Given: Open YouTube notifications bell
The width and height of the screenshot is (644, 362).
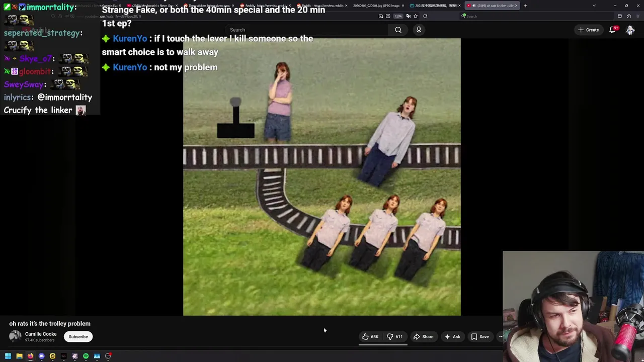Looking at the screenshot, I should click(612, 30).
